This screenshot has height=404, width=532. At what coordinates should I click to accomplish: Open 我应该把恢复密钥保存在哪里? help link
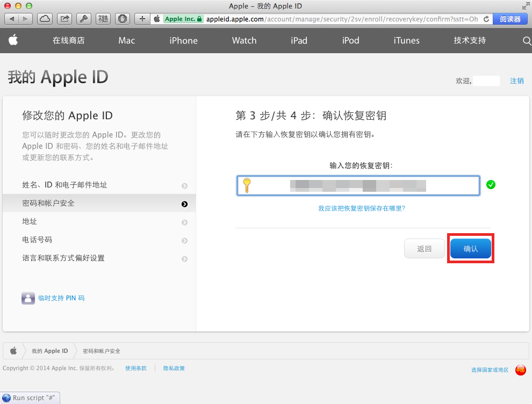point(362,208)
